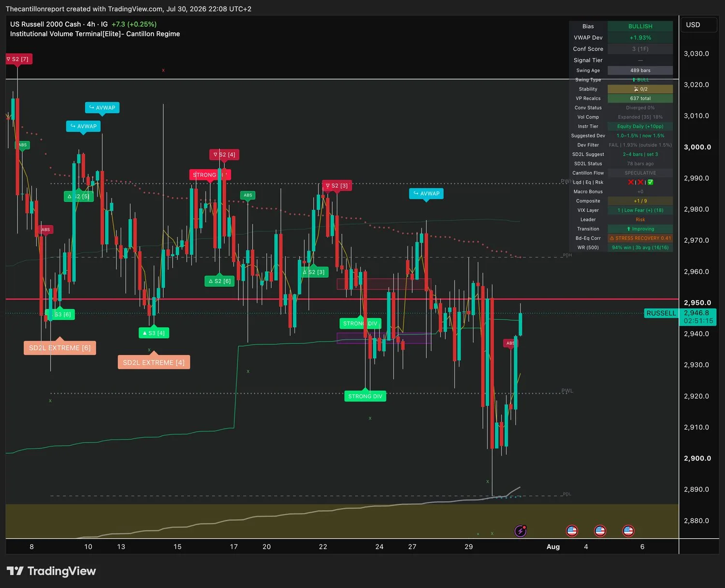Click the VIX Layer Low Fear value

coord(640,210)
